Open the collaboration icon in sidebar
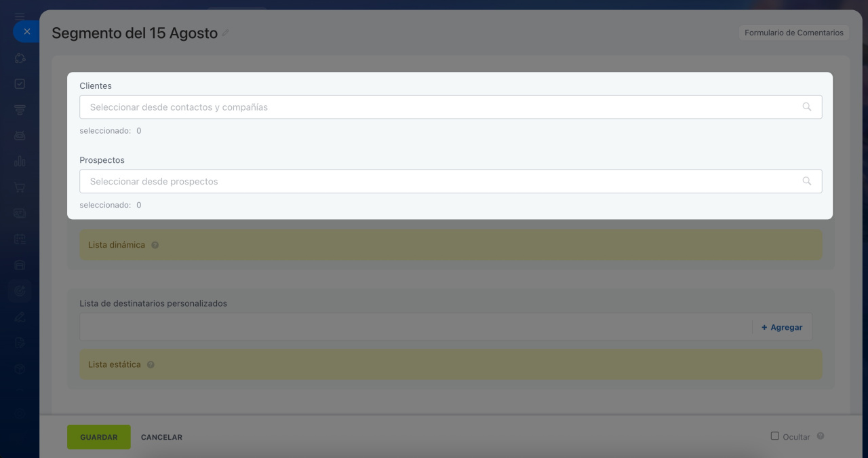Viewport: 868px width, 458px height. 20,58
